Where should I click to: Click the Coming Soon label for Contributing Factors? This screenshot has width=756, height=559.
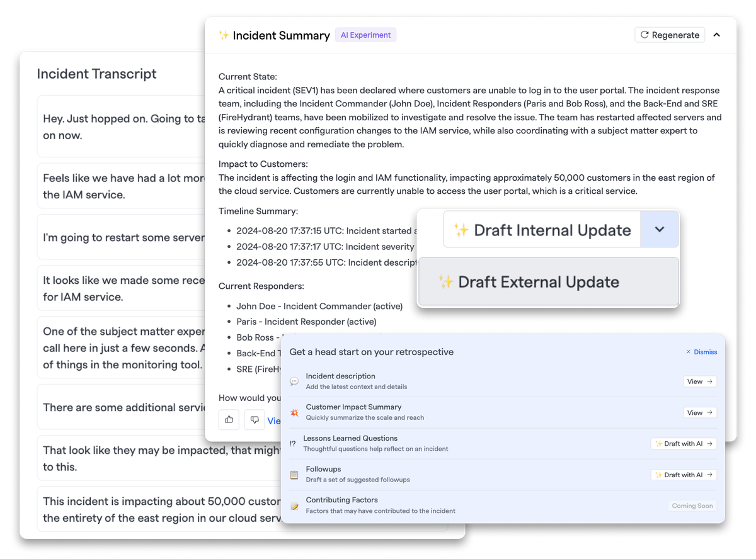[692, 505]
